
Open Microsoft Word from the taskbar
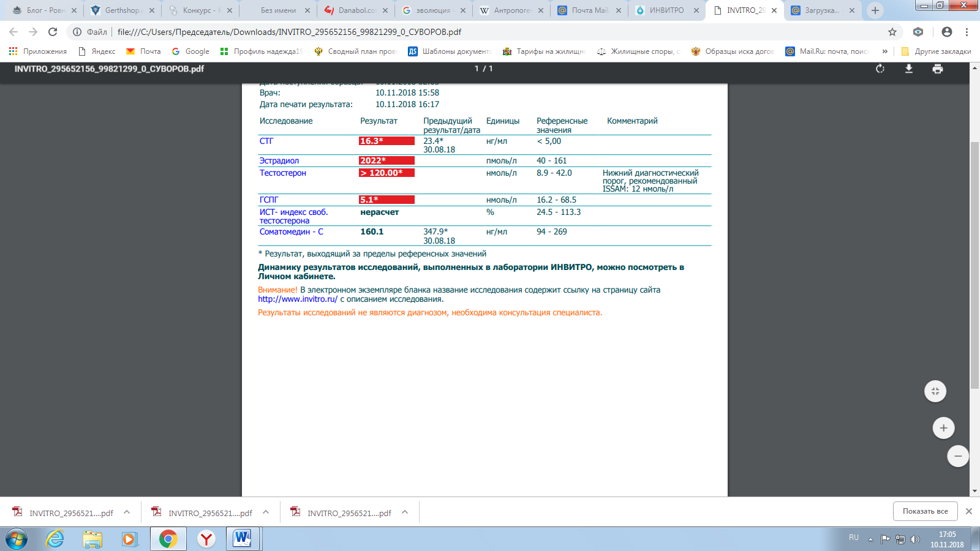[x=243, y=539]
